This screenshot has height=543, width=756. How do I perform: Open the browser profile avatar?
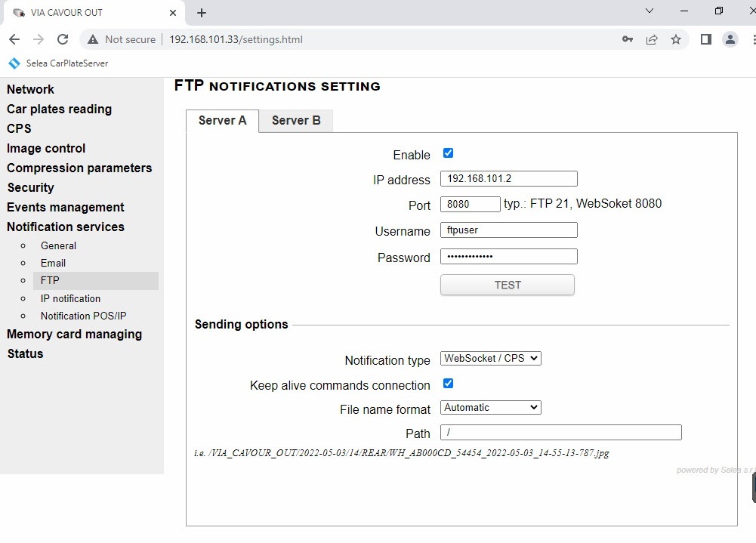pyautogui.click(x=730, y=39)
